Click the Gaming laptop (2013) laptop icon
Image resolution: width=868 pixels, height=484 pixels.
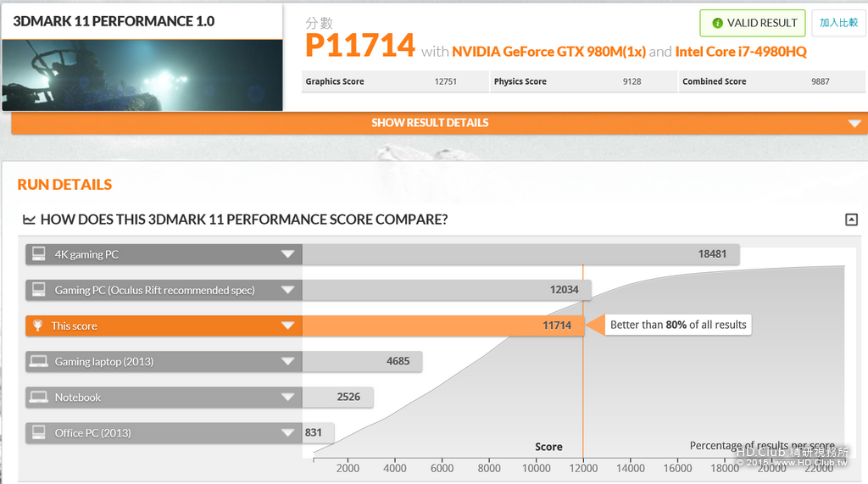tap(39, 361)
